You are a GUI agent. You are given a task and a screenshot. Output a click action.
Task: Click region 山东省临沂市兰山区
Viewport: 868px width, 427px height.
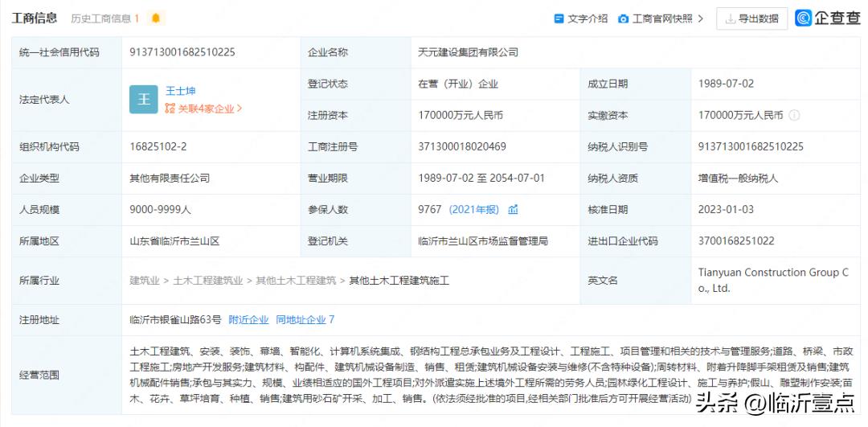pyautogui.click(x=175, y=241)
